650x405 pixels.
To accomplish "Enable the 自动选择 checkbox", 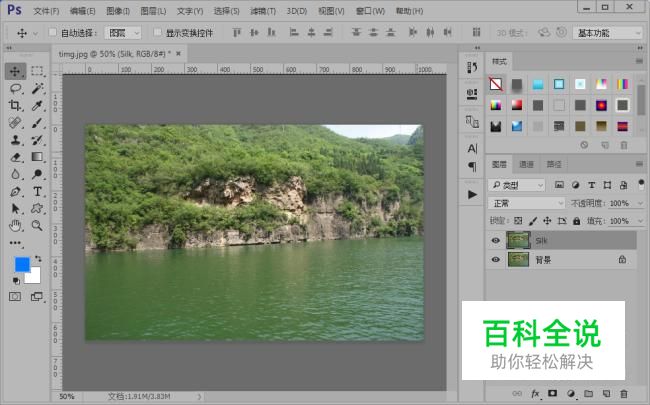I will pos(52,32).
